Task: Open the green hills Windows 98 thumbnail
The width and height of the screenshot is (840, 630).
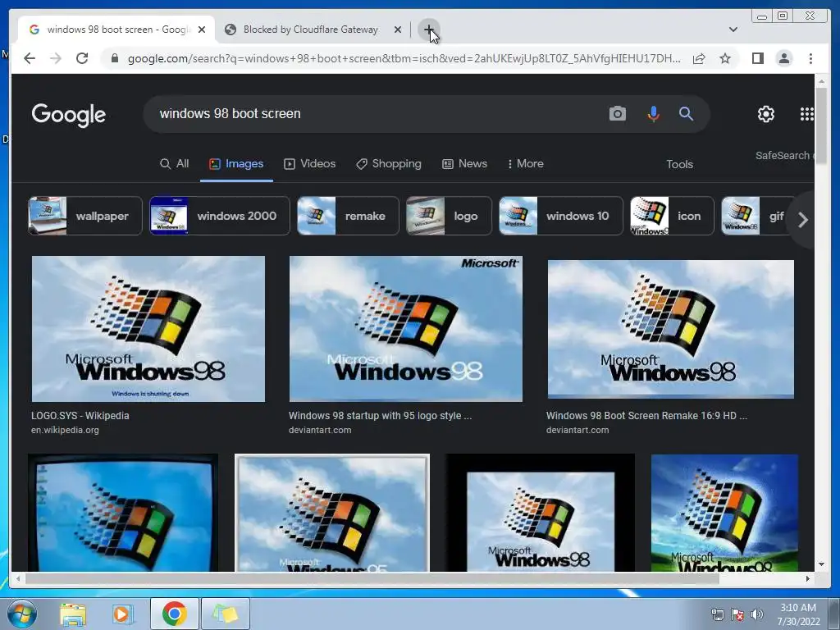Action: click(x=724, y=513)
